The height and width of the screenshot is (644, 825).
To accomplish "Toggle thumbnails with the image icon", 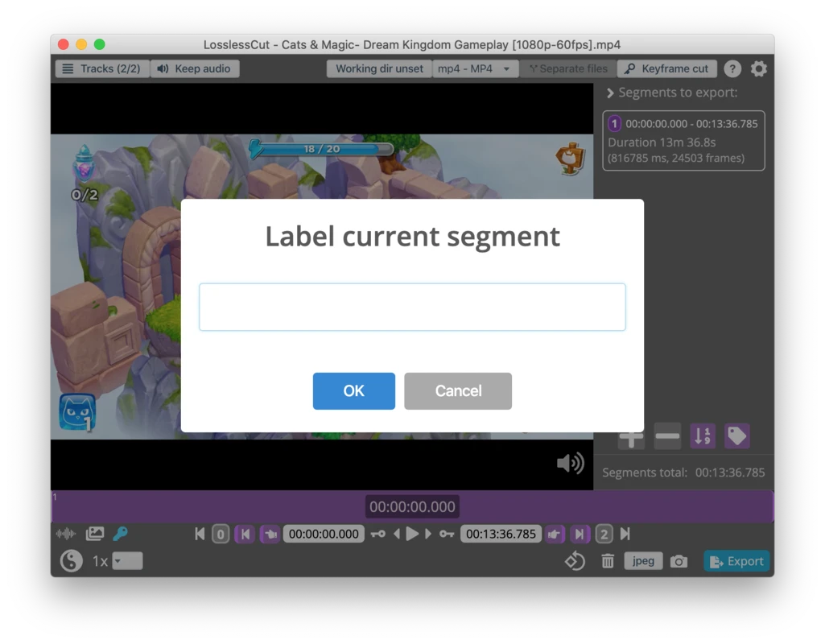I will click(95, 534).
